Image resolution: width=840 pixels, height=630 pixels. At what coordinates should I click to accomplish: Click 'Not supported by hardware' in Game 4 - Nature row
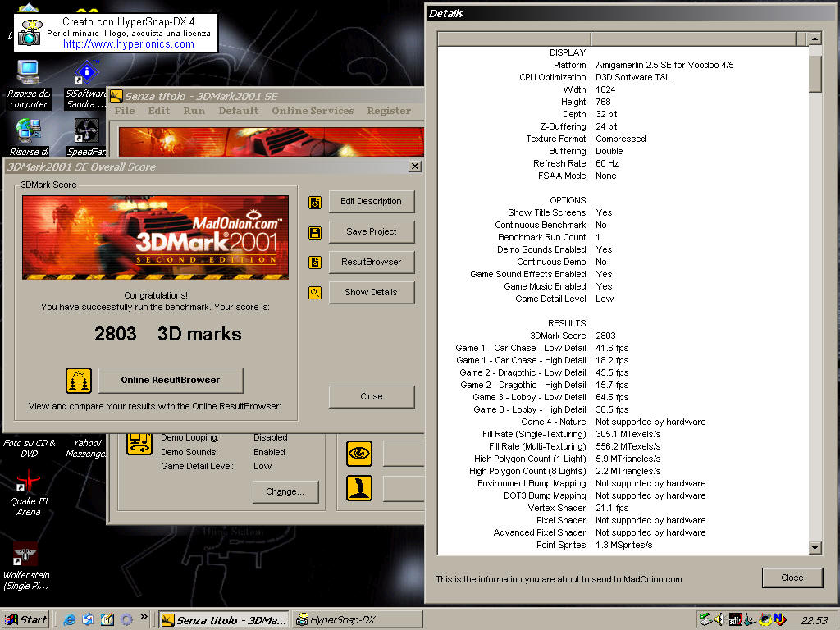[651, 422]
